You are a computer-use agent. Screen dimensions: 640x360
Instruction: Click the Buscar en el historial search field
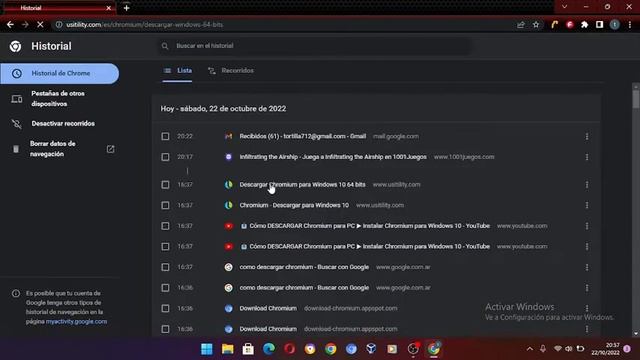coord(314,46)
